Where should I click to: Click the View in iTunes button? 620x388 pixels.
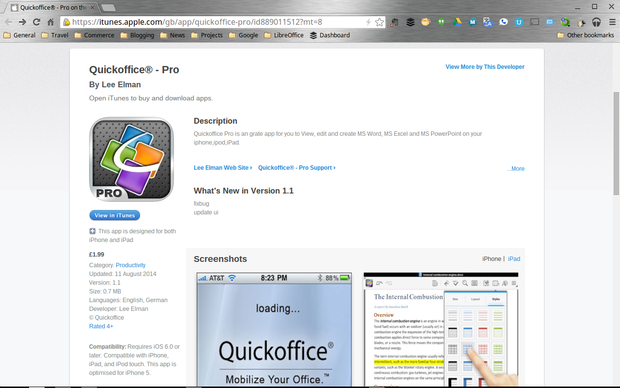click(x=115, y=215)
